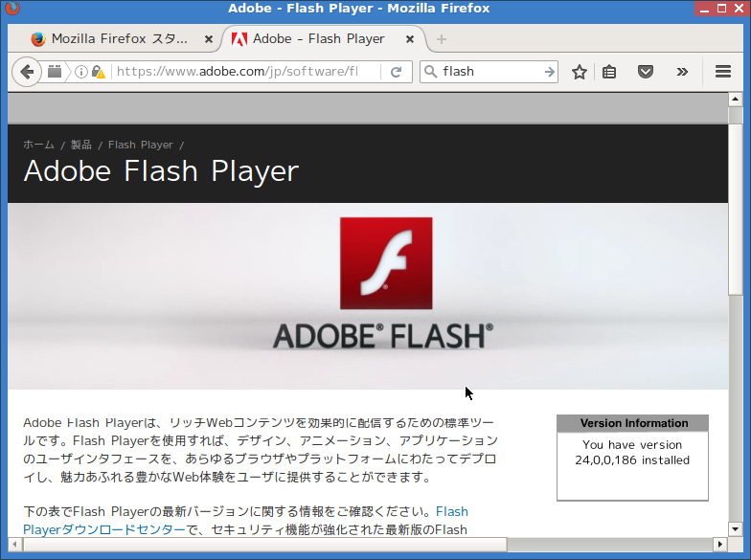Click the Flash Player breadcrumb link
The image size is (751, 560).
click(x=140, y=145)
